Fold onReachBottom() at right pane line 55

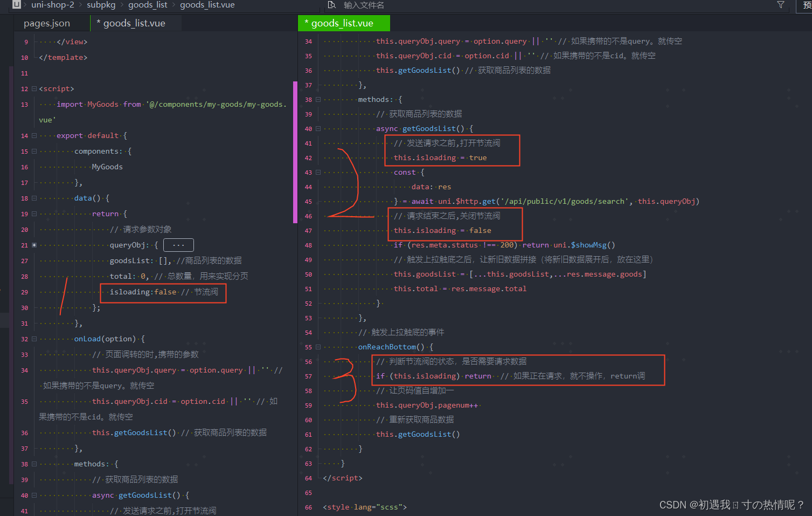[318, 347]
